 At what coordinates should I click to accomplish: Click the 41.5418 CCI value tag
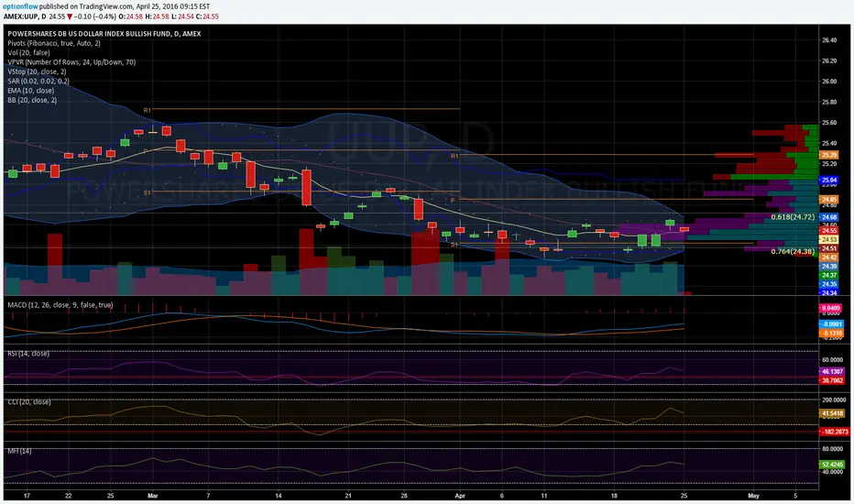click(832, 413)
